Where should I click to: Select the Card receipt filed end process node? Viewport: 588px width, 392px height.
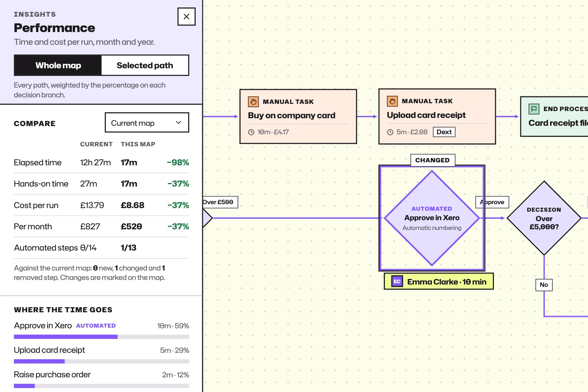tap(555, 117)
